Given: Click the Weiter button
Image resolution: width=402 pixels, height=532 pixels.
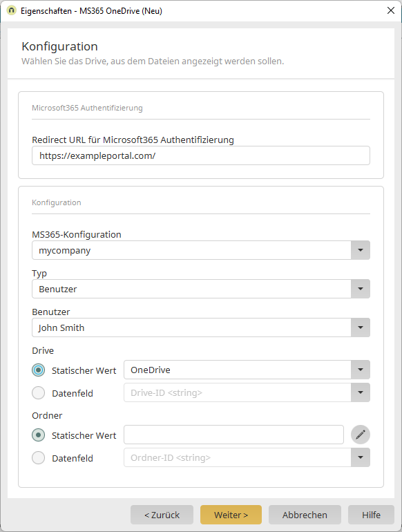Looking at the screenshot, I should click(231, 515).
